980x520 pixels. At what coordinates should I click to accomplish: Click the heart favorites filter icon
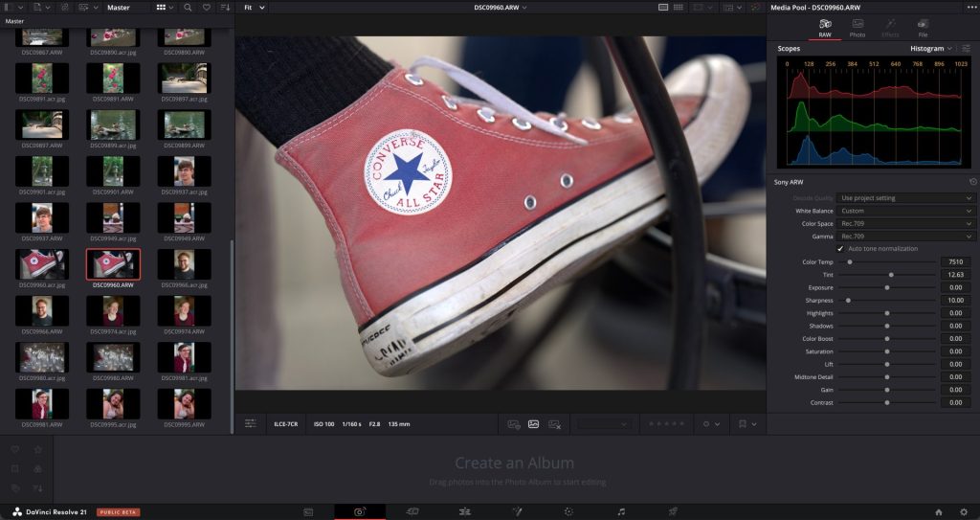(207, 7)
